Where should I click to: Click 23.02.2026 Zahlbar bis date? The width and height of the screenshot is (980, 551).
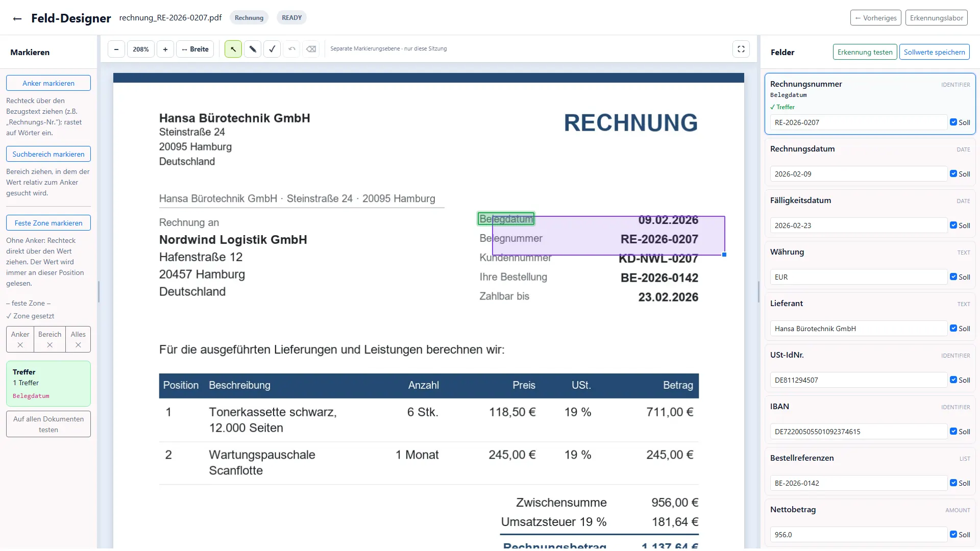(x=668, y=297)
